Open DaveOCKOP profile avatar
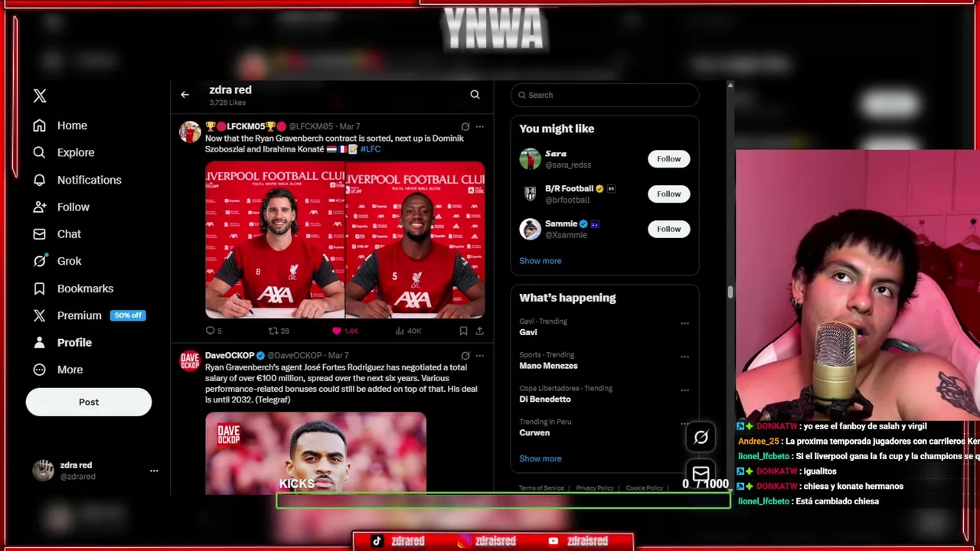The height and width of the screenshot is (551, 980). [190, 360]
